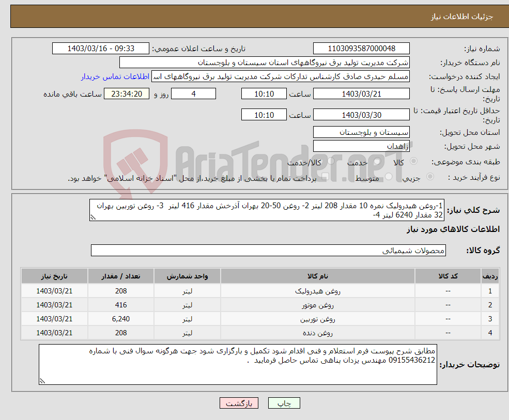This screenshot has height=420, width=509.
Task: Click the request creator name field
Action: pos(281,76)
